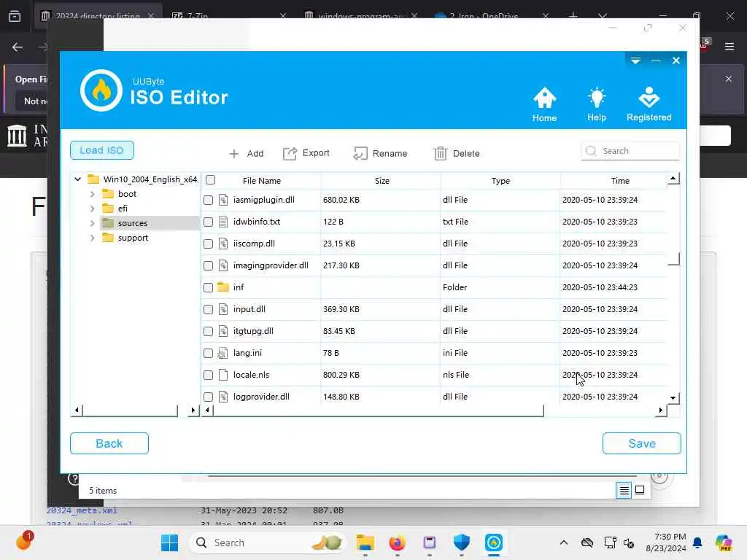Viewport: 747px width, 560px height.
Task: Rename the selected file
Action: (x=380, y=153)
